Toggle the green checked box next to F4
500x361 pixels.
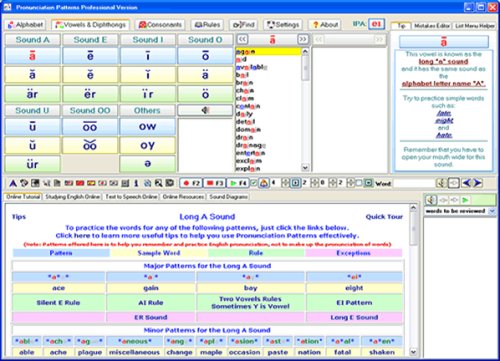[254, 183]
